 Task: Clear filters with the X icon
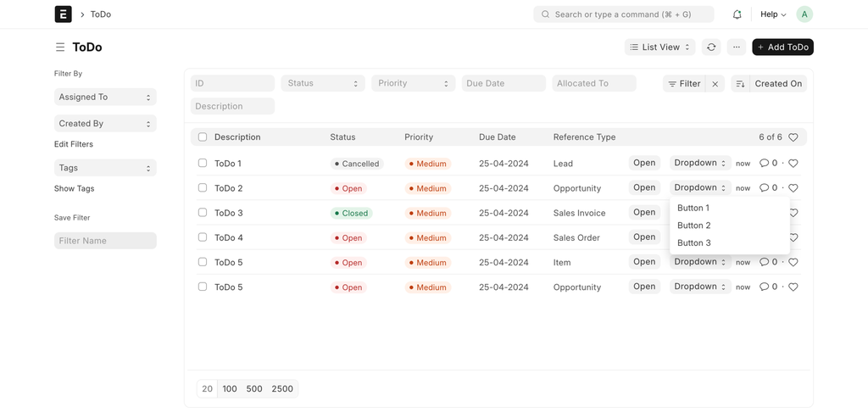pyautogui.click(x=715, y=84)
